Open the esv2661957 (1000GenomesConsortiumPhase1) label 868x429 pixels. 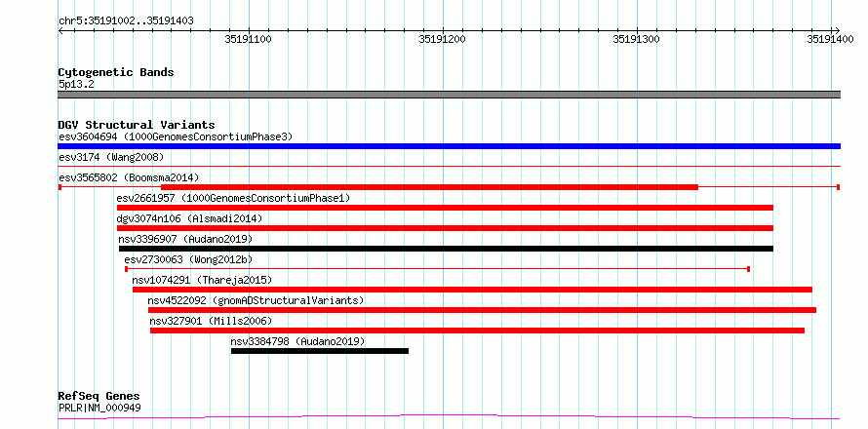234,198
